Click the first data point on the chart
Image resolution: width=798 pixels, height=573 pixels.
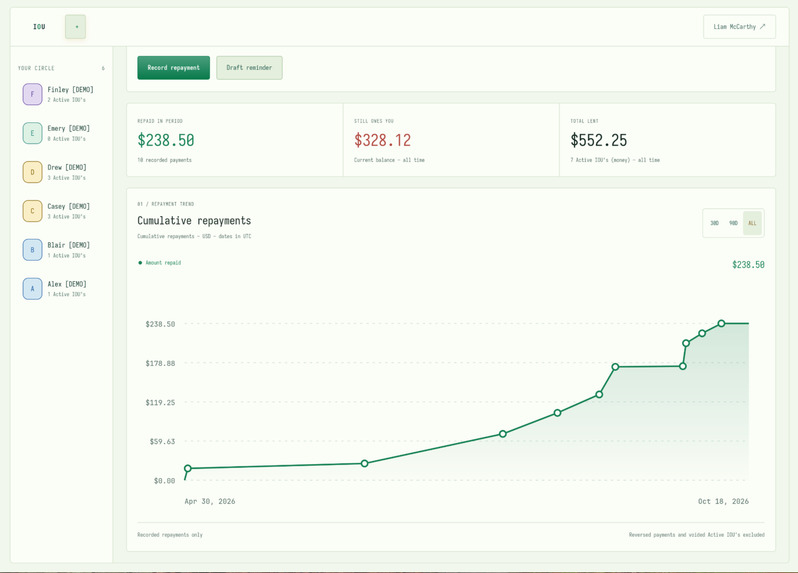coord(188,468)
